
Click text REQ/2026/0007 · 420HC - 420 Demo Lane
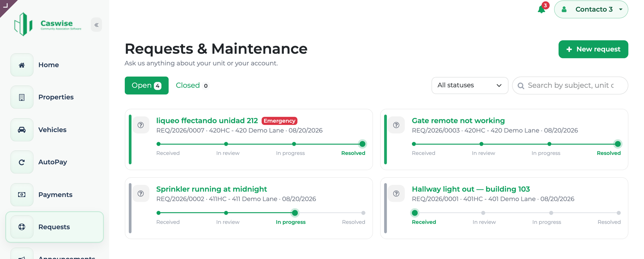tap(220, 130)
